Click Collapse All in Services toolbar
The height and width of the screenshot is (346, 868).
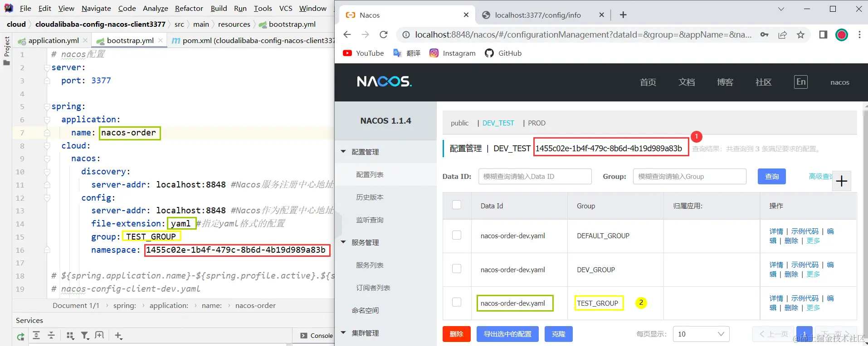[51, 335]
